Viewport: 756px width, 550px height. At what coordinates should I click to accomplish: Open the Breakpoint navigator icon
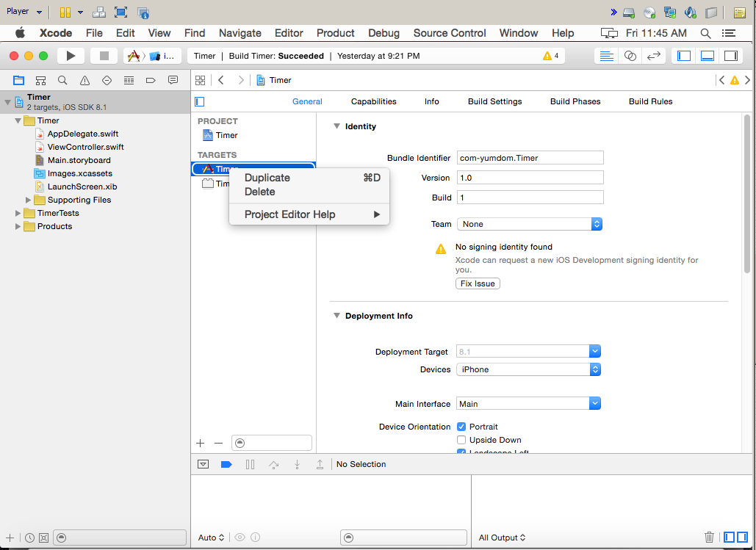pos(151,81)
